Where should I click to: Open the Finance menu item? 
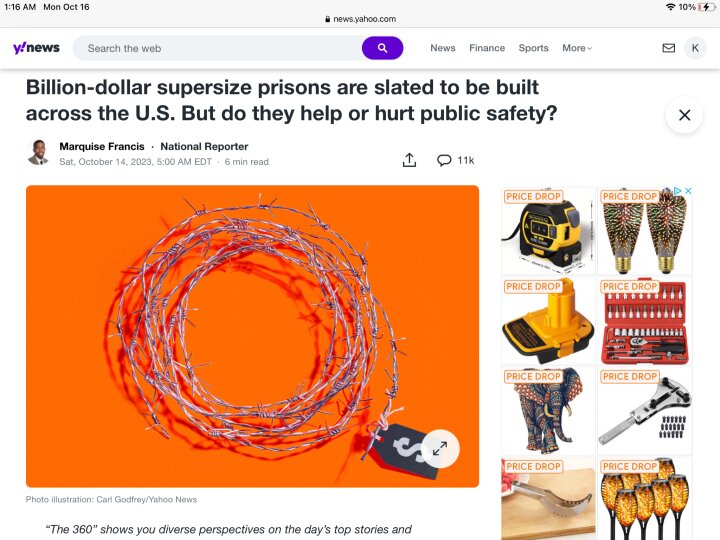click(x=487, y=48)
